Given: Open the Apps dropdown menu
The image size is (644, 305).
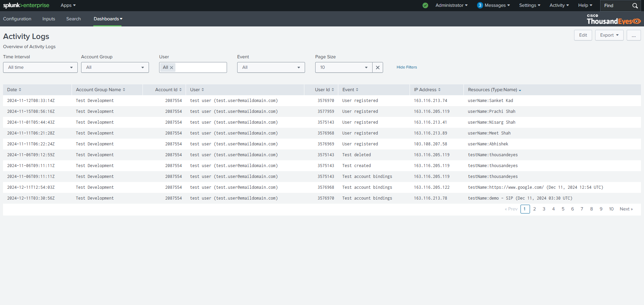Looking at the screenshot, I should [68, 5].
